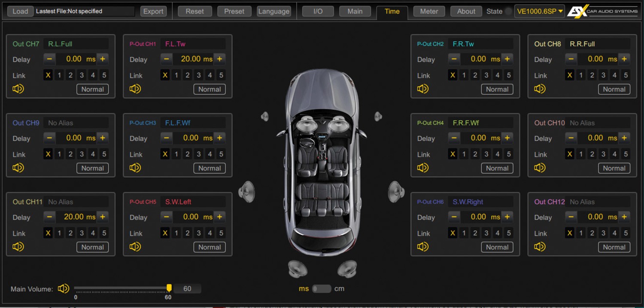Decrease delay with minus on Out CH11
The width and height of the screenshot is (644, 308).
click(50, 217)
